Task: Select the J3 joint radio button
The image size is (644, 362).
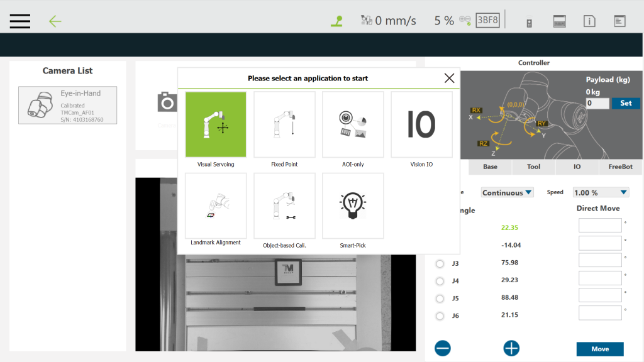Action: (440, 263)
